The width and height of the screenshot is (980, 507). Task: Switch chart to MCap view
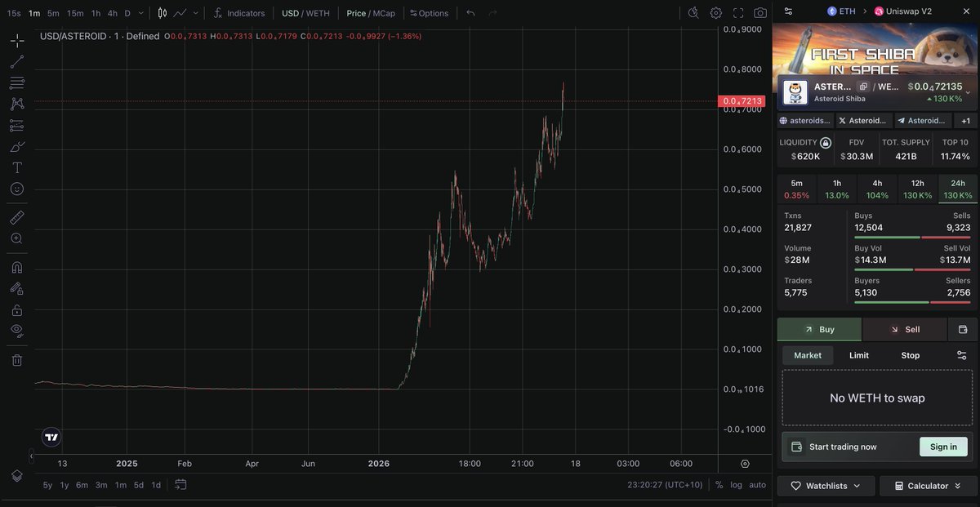coord(383,13)
